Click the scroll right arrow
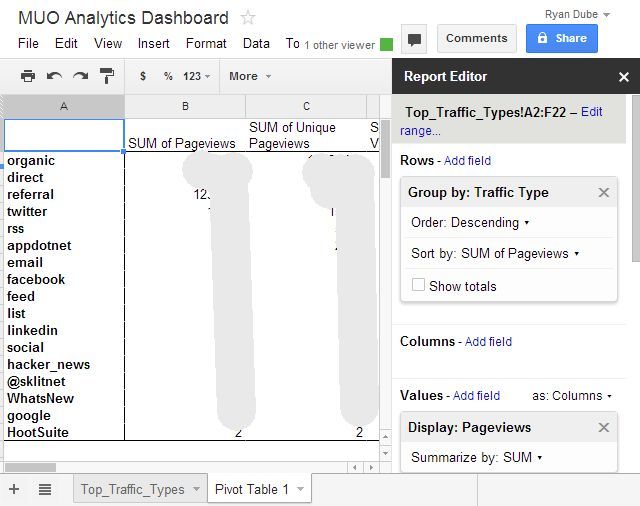 coord(371,467)
